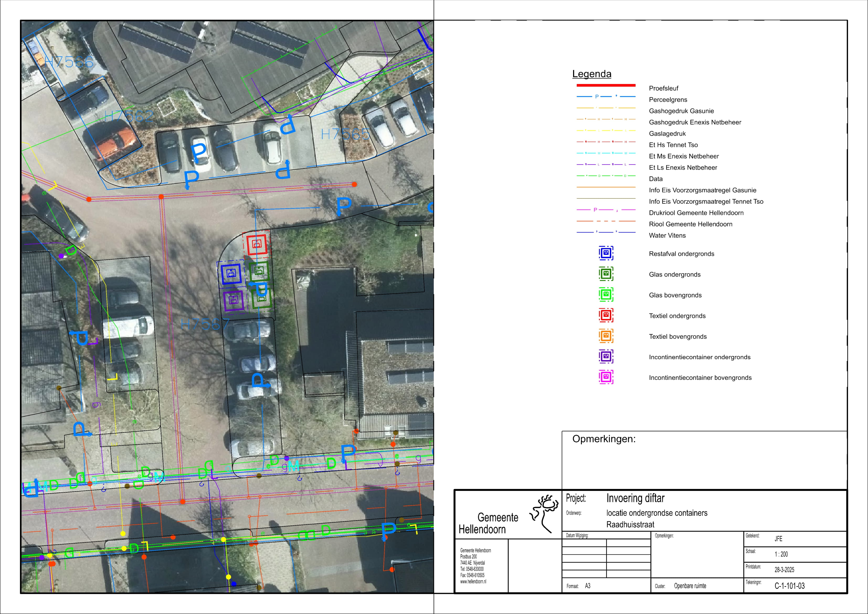Click the blue Restafval ondergronds legend icon
This screenshot has width=868, height=614.
pos(606,253)
